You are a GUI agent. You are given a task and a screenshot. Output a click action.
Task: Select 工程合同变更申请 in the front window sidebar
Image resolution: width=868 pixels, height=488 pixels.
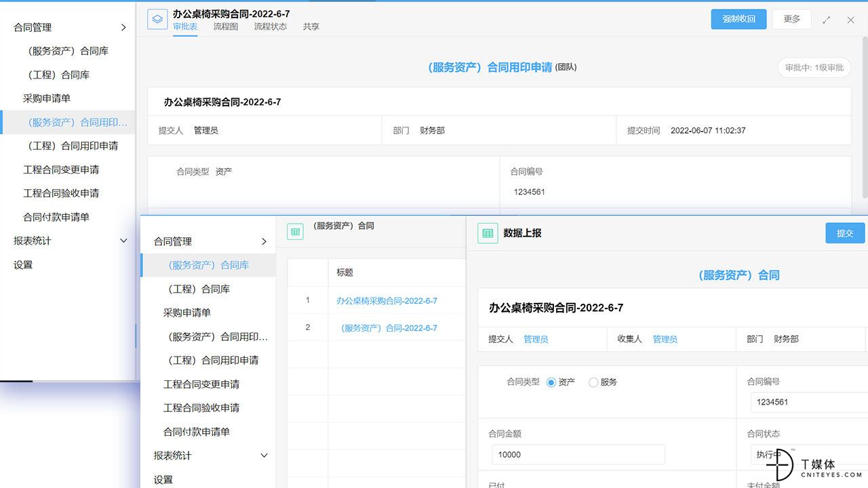208,384
